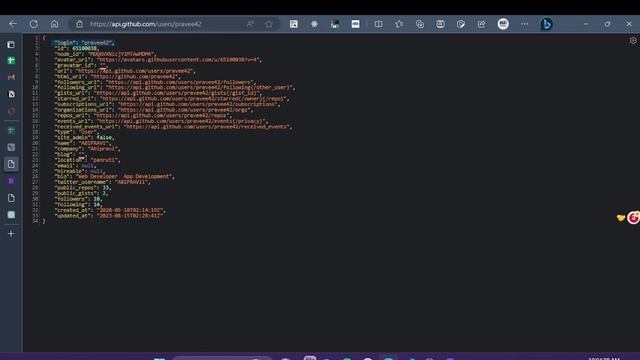Click the followers_url value link

pyautogui.click(x=179, y=82)
